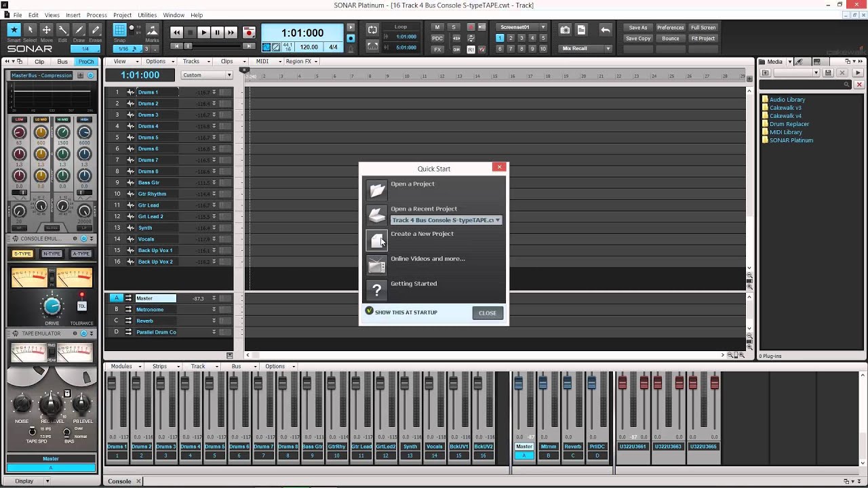The width and height of the screenshot is (868, 488).
Task: Click the Fast Forward transport button
Action: pyautogui.click(x=231, y=32)
